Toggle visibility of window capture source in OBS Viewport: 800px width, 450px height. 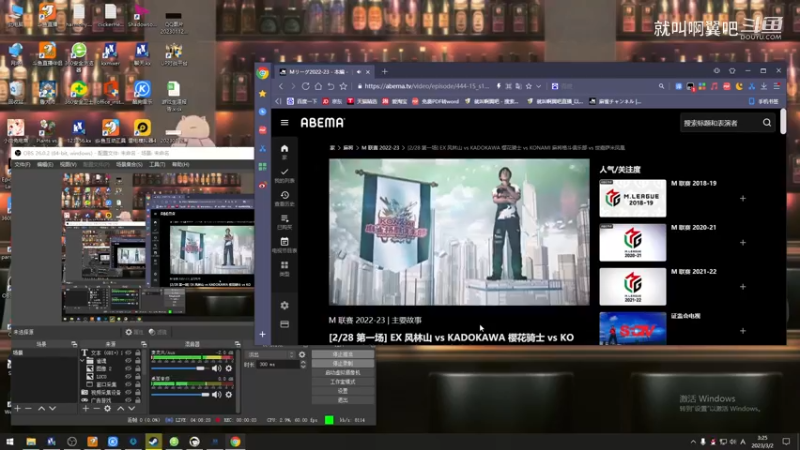pos(128,384)
